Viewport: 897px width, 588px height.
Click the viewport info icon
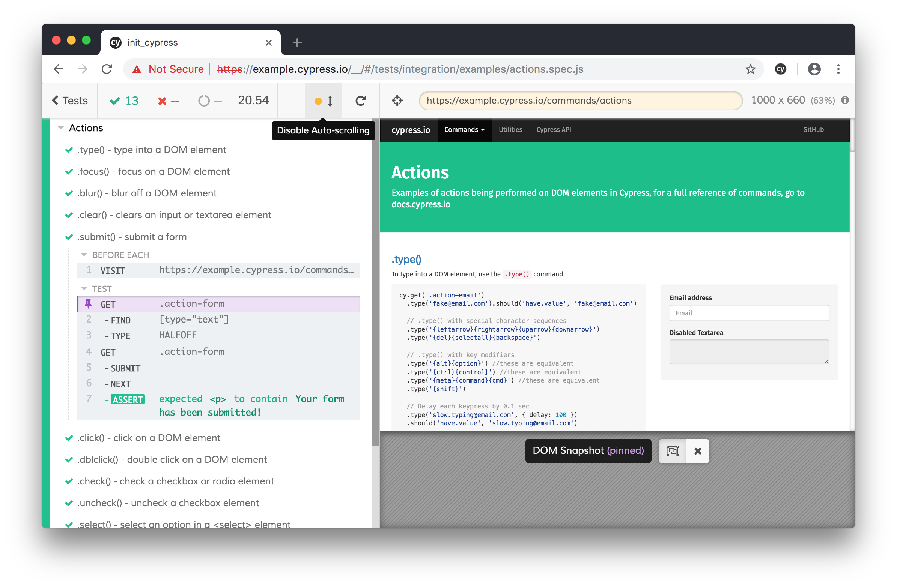(845, 100)
